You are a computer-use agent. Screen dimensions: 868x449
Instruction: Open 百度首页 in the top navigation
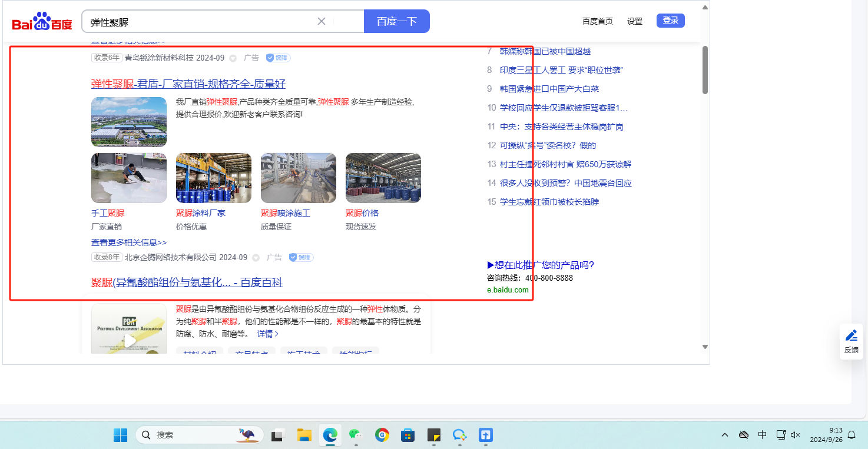click(597, 21)
